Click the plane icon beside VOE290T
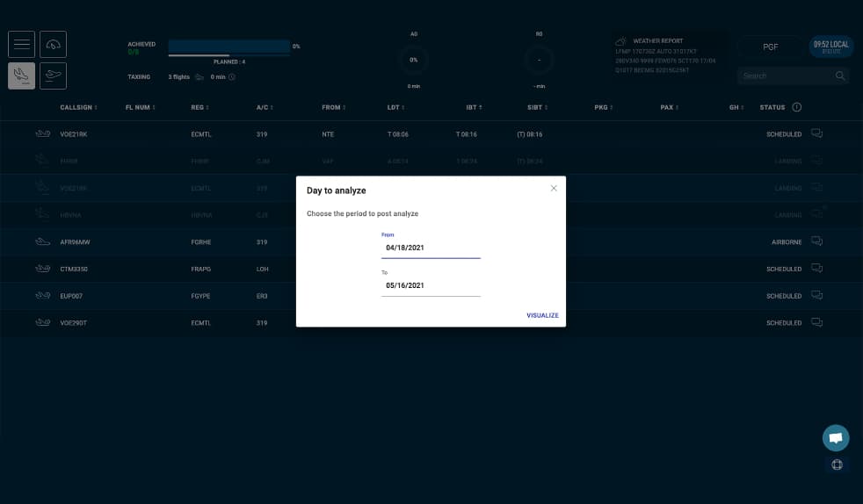 tap(42, 322)
